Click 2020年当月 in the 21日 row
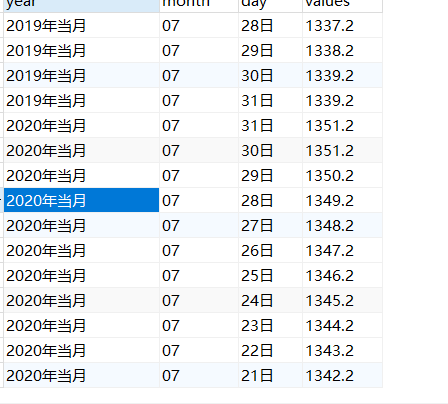 tap(81, 375)
